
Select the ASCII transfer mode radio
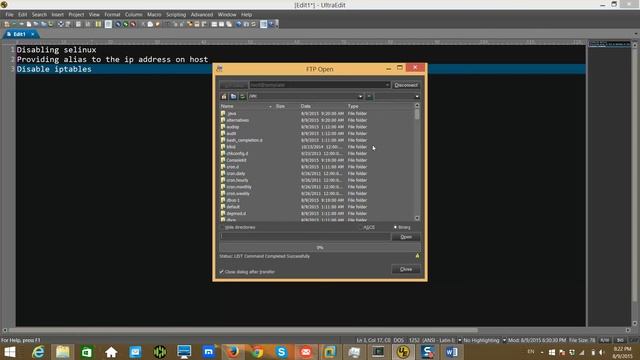coord(361,227)
